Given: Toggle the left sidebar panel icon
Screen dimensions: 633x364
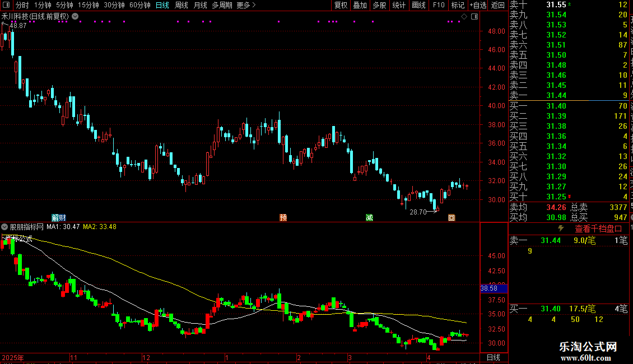Looking at the screenshot, I should [x=6, y=5].
